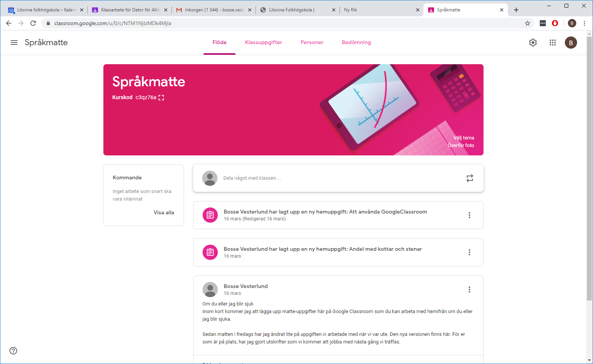
Task: Click the Om du eller jag blir sjuk line
Action: point(228,304)
